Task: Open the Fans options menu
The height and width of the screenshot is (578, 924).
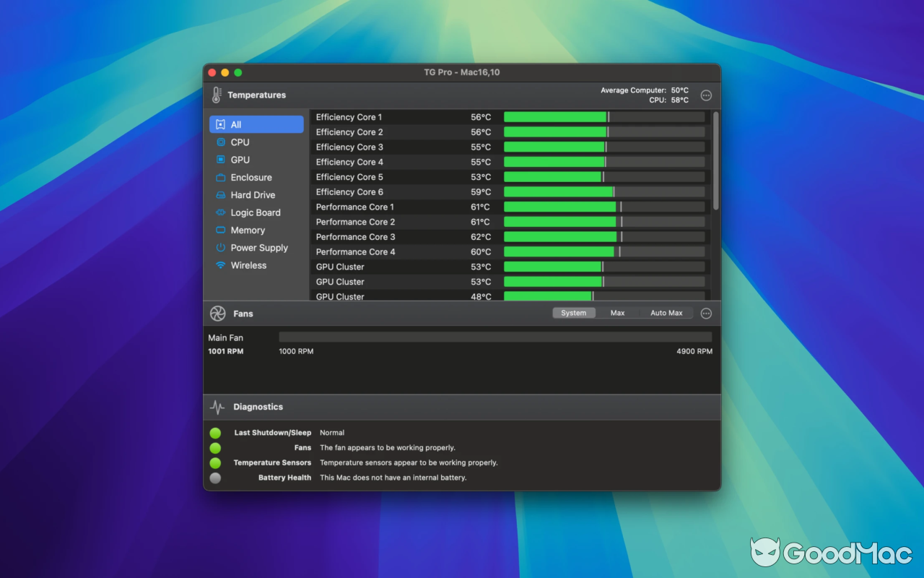Action: pos(706,313)
